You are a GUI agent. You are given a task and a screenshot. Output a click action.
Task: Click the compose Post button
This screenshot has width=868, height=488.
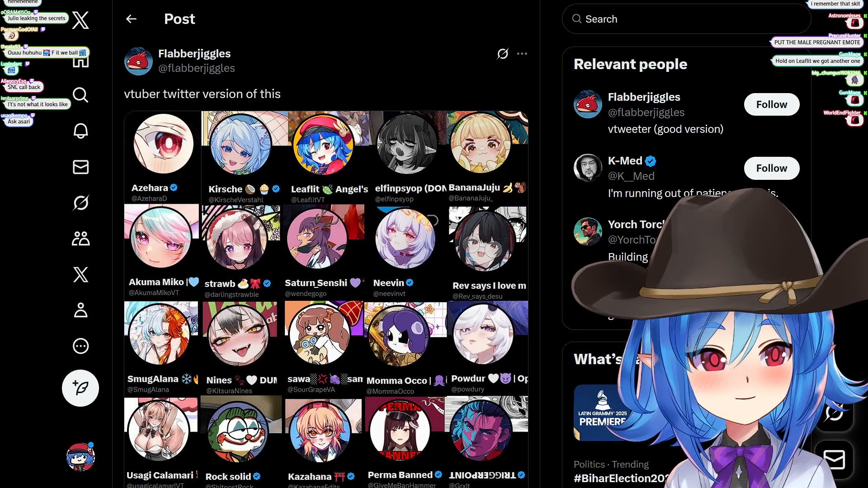(x=80, y=388)
